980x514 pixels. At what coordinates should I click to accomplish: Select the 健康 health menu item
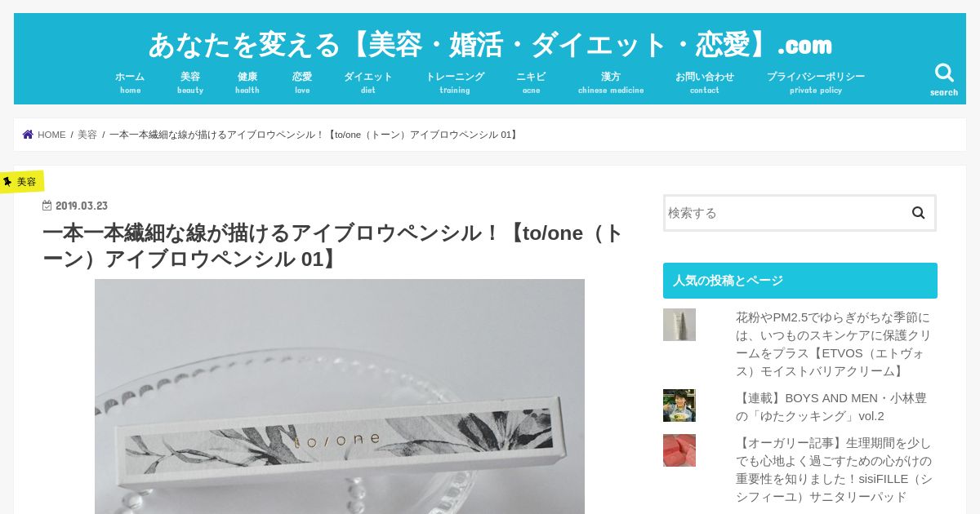click(247, 82)
